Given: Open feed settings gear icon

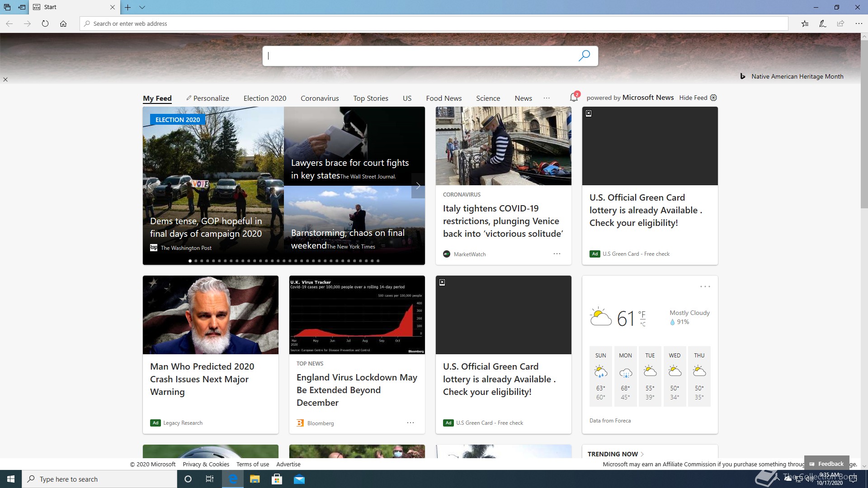Looking at the screenshot, I should [713, 98].
